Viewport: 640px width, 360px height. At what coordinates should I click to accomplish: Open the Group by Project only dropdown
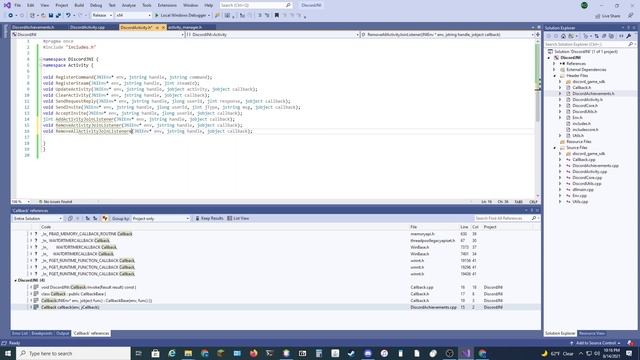[161, 218]
